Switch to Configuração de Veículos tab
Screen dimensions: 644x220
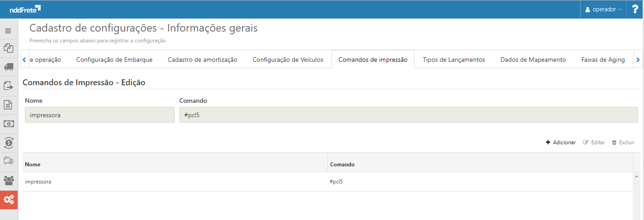[288, 60]
